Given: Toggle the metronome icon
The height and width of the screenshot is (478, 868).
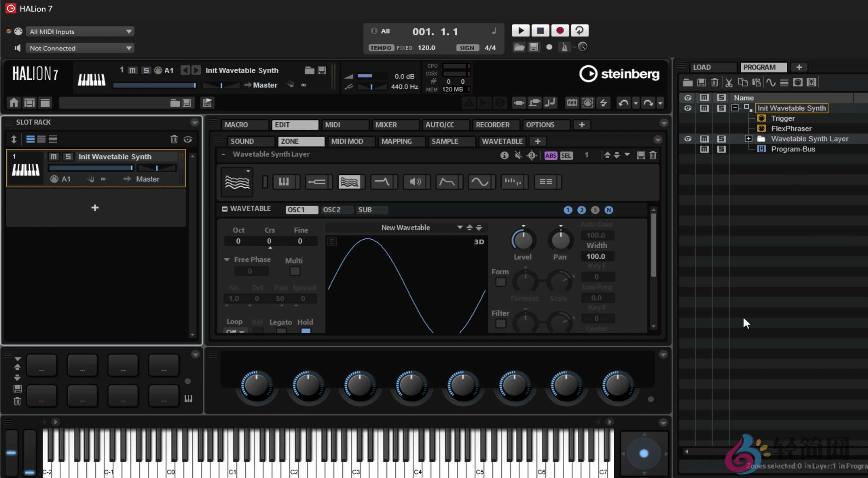Looking at the screenshot, I should click(564, 47).
